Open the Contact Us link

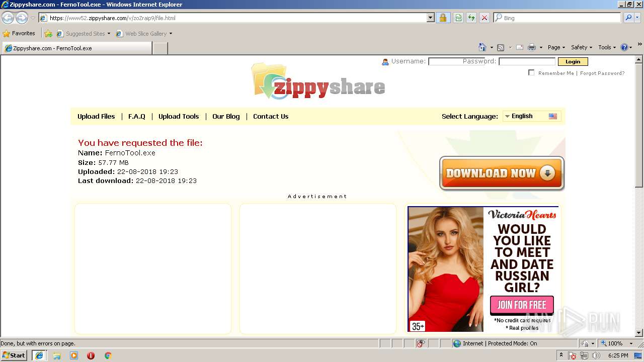[x=271, y=116]
